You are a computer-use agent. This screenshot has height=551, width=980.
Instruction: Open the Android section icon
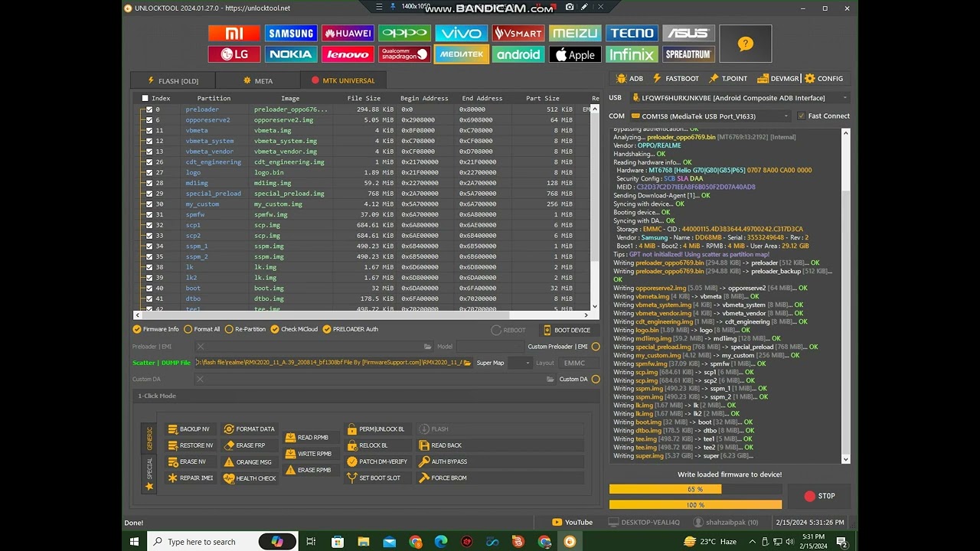pyautogui.click(x=518, y=54)
